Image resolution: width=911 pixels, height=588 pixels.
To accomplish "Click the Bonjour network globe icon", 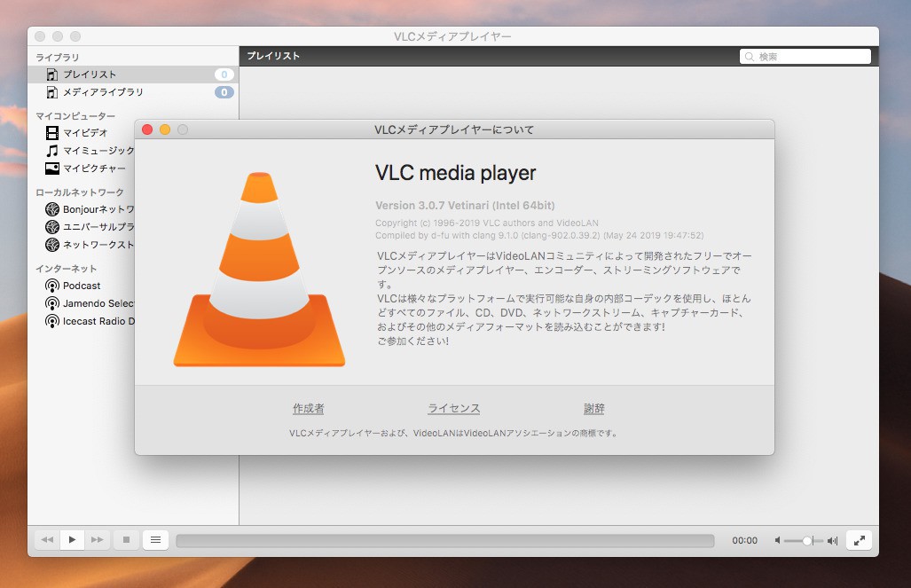I will pos(52,209).
